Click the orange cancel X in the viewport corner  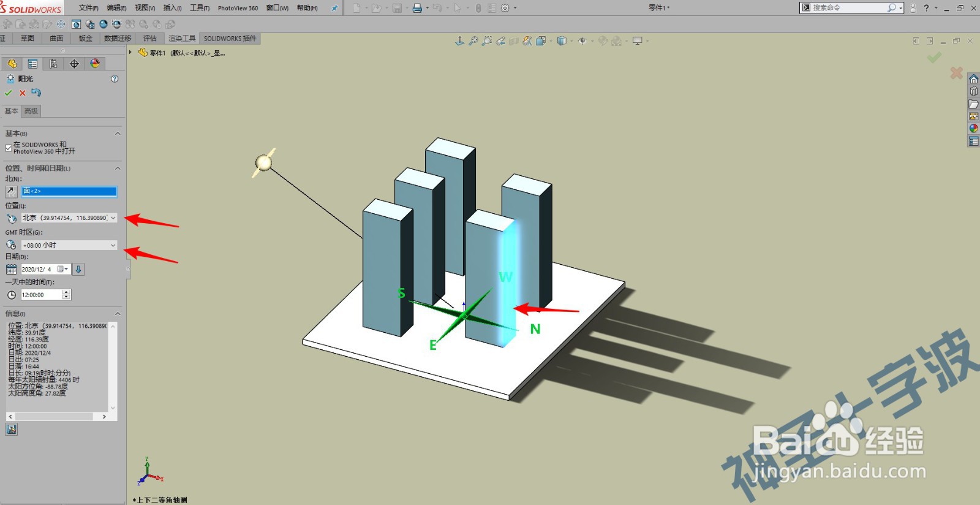click(956, 73)
